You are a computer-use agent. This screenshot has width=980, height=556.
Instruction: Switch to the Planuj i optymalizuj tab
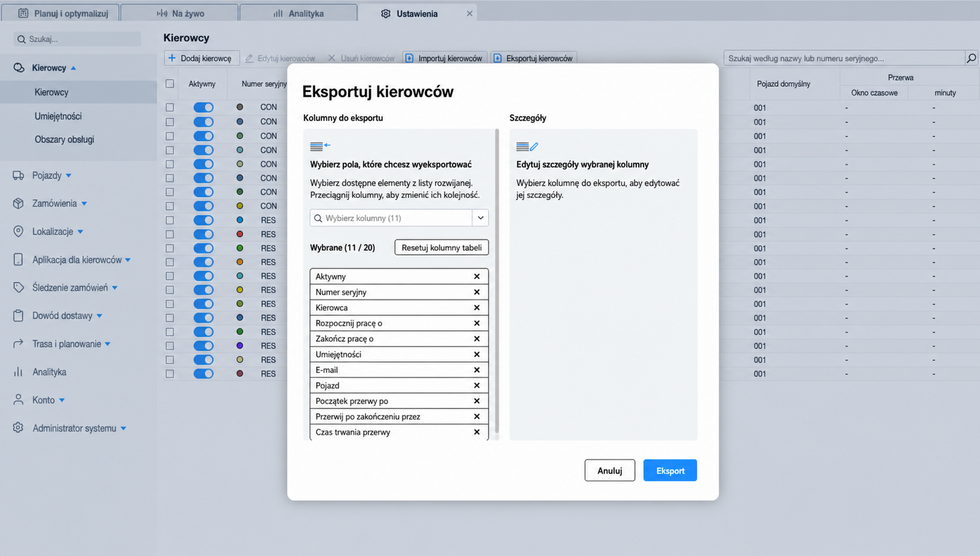[x=60, y=13]
